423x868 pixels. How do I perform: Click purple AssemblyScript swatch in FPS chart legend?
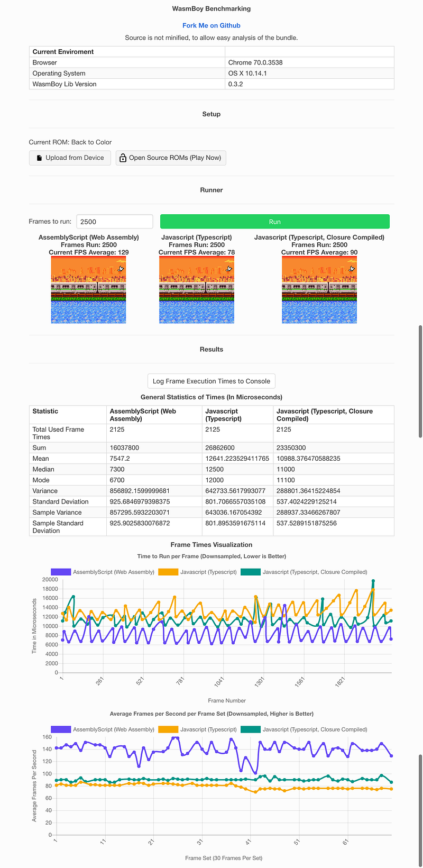tap(61, 729)
